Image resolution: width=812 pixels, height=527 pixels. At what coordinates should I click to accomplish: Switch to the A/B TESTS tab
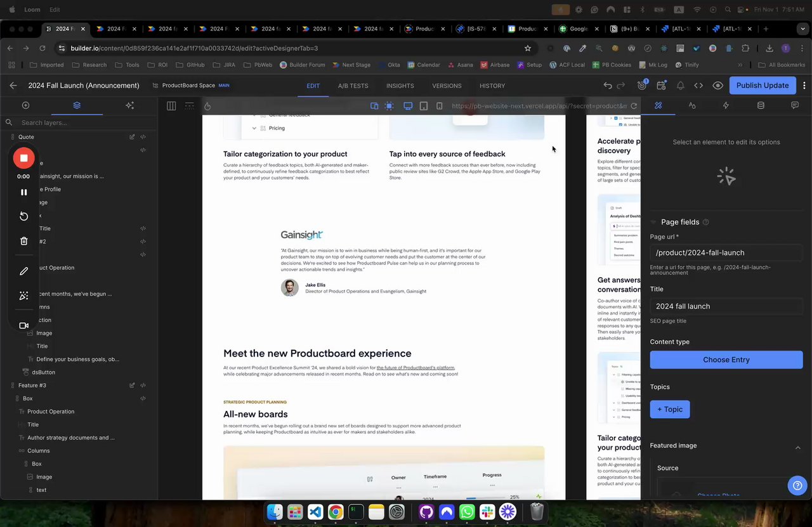click(353, 86)
